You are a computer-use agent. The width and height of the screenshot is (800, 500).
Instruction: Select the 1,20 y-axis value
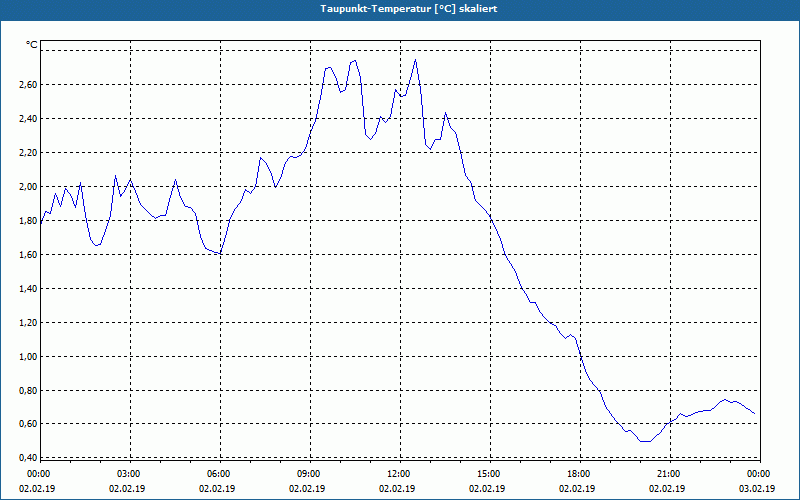28,322
